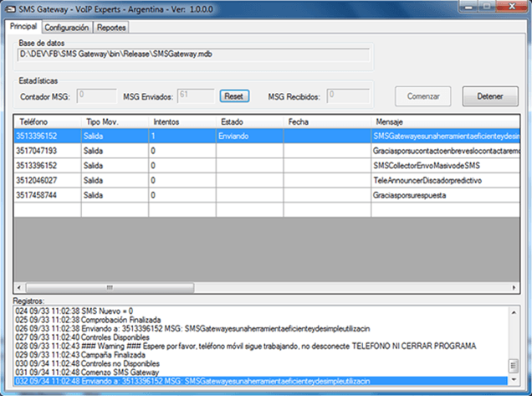Image resolution: width=532 pixels, height=396 pixels.
Task: Select log line 028 Warning message
Action: (261, 346)
